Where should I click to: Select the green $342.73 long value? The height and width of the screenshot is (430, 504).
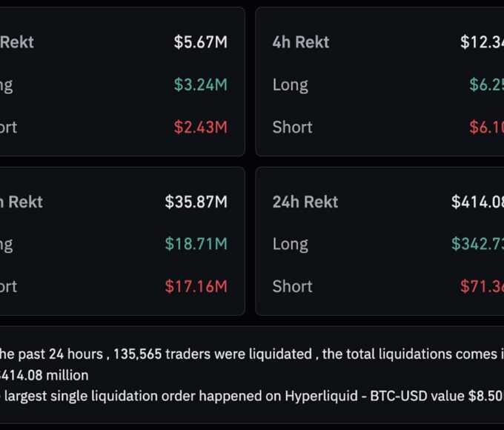(x=477, y=244)
